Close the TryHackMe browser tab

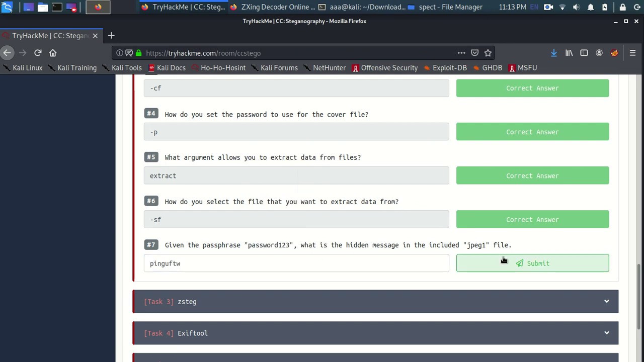95,36
